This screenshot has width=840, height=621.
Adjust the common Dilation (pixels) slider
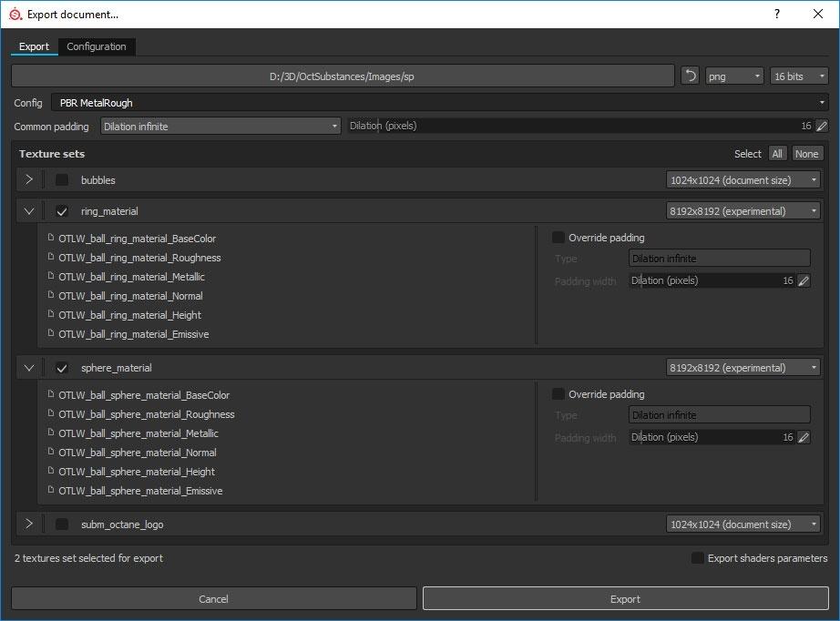click(x=580, y=126)
